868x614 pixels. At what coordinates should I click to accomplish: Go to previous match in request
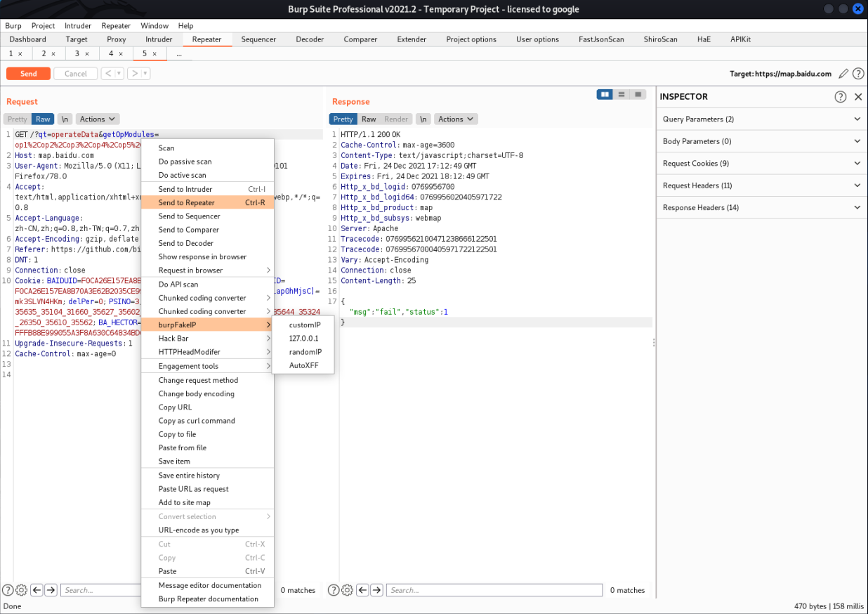(37, 590)
